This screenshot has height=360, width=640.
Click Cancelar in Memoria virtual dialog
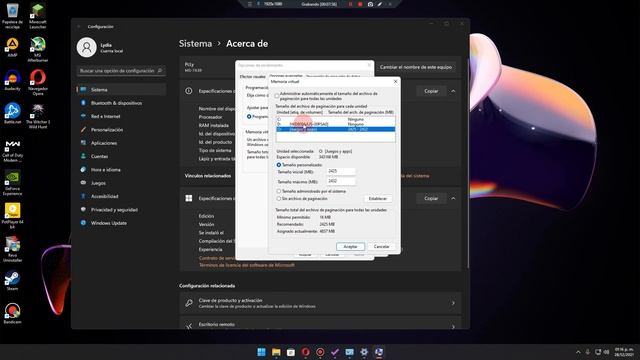click(381, 247)
